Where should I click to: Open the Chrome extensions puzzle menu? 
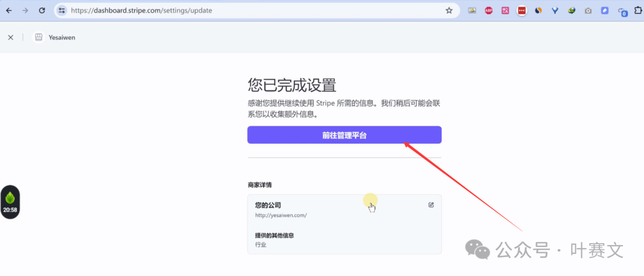tap(637, 10)
